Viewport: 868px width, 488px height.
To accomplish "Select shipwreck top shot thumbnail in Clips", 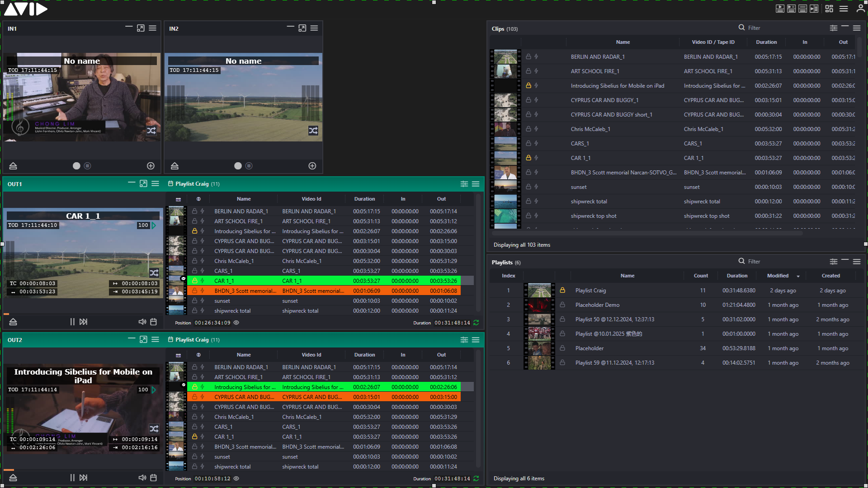I will tap(505, 216).
